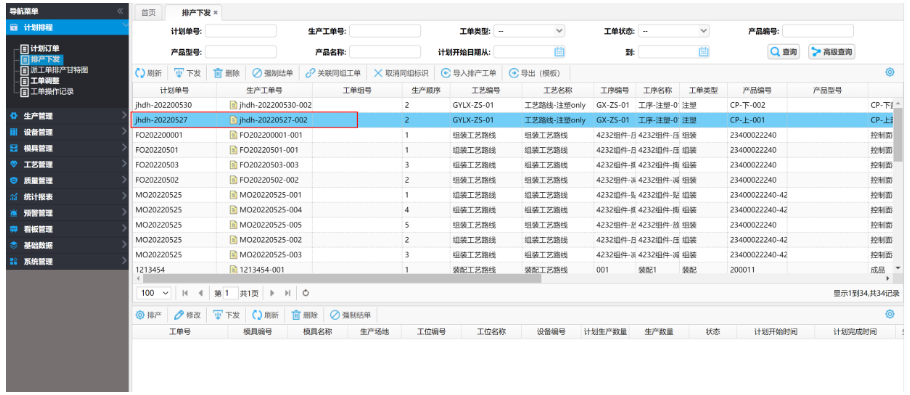This screenshot has height=395, width=910.
Task: Click 导入排产工单 import button
Action: [468, 74]
